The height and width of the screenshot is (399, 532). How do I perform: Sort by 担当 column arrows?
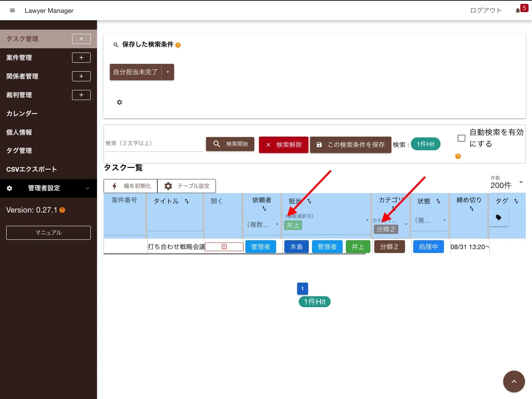309,201
